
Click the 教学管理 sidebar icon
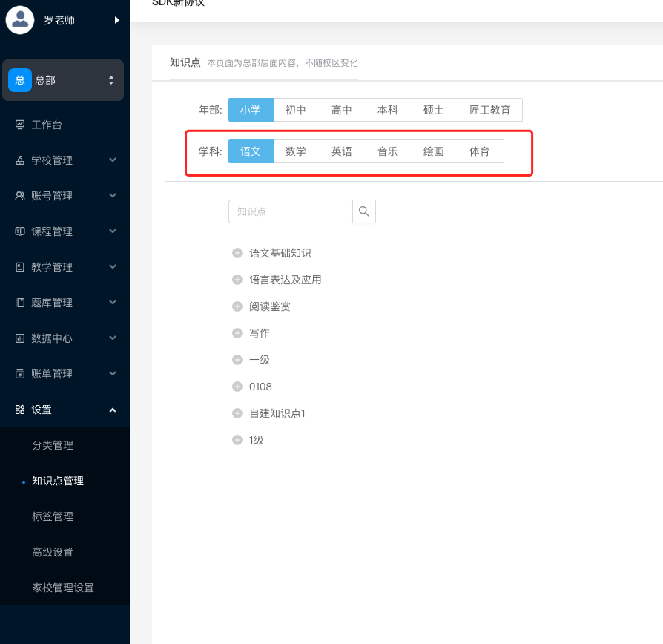20,266
